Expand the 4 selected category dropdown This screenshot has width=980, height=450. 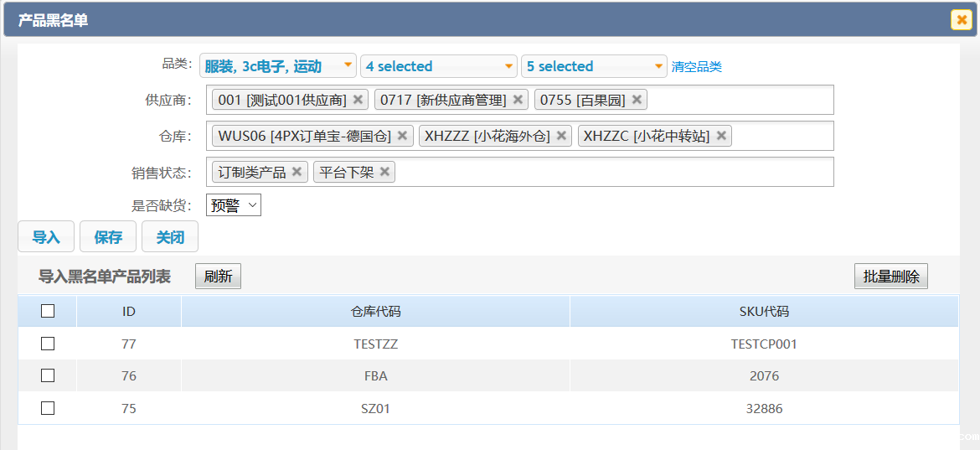(x=438, y=66)
